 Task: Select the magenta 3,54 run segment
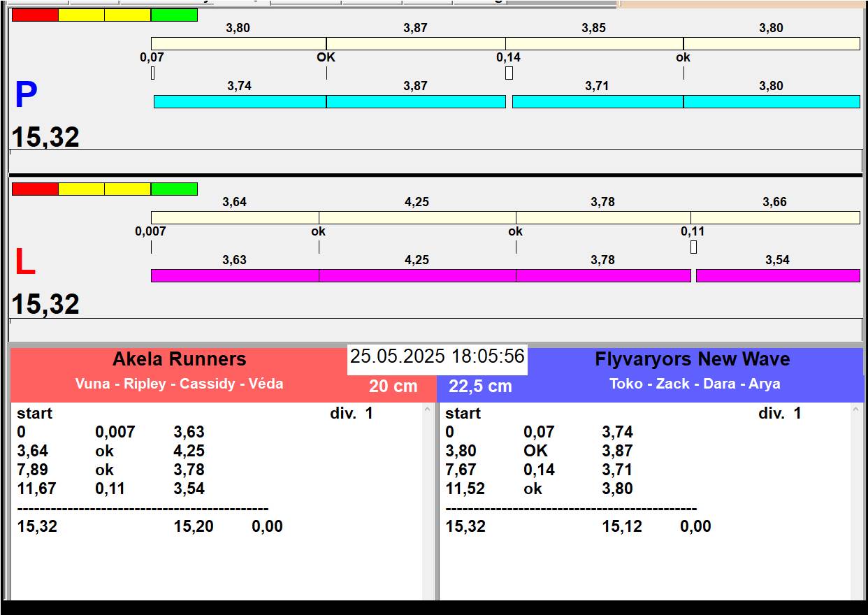777,276
